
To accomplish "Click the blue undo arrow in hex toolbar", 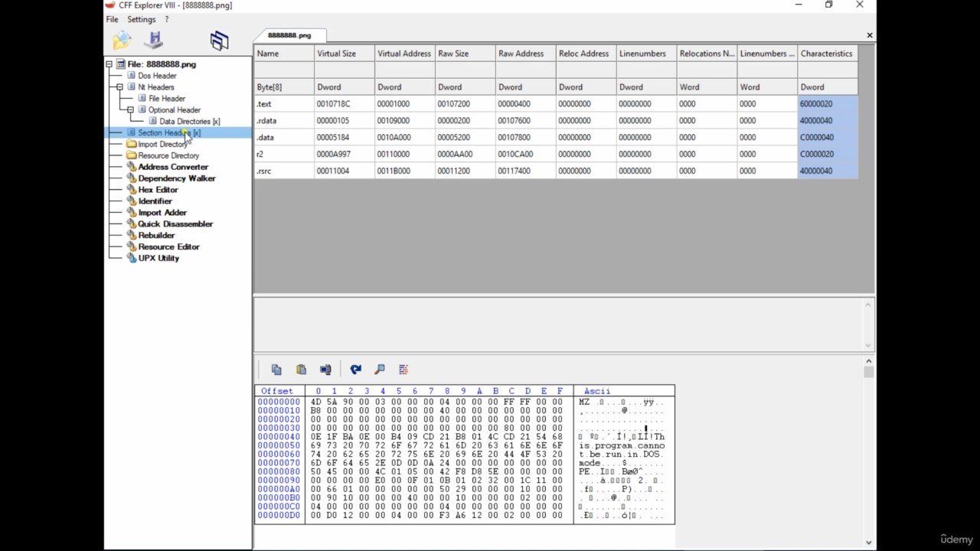I will (355, 370).
